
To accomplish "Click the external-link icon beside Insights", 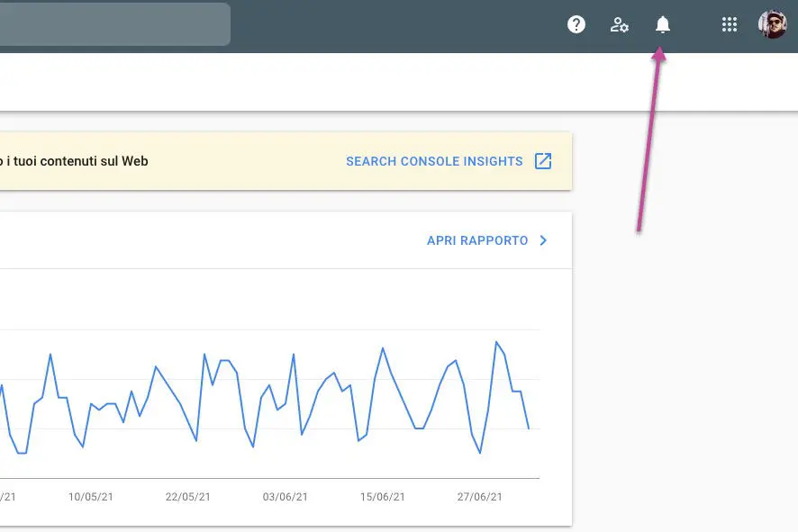I will [543, 161].
